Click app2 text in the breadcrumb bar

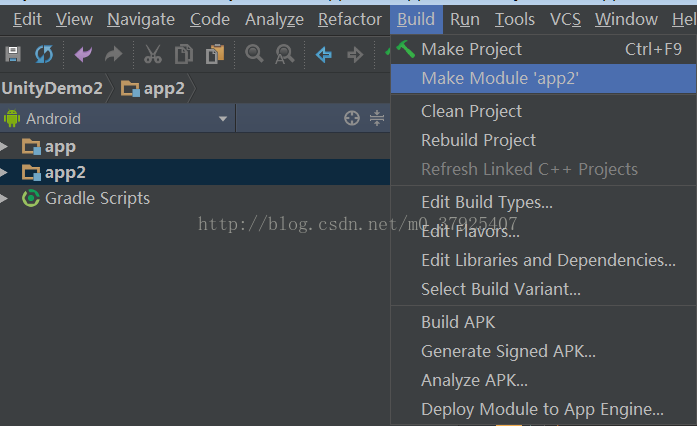[164, 89]
